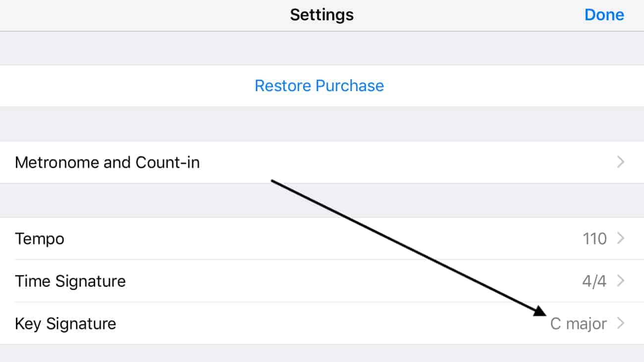The height and width of the screenshot is (362, 644).
Task: Click the 4/4 time signature value
Action: click(x=594, y=281)
